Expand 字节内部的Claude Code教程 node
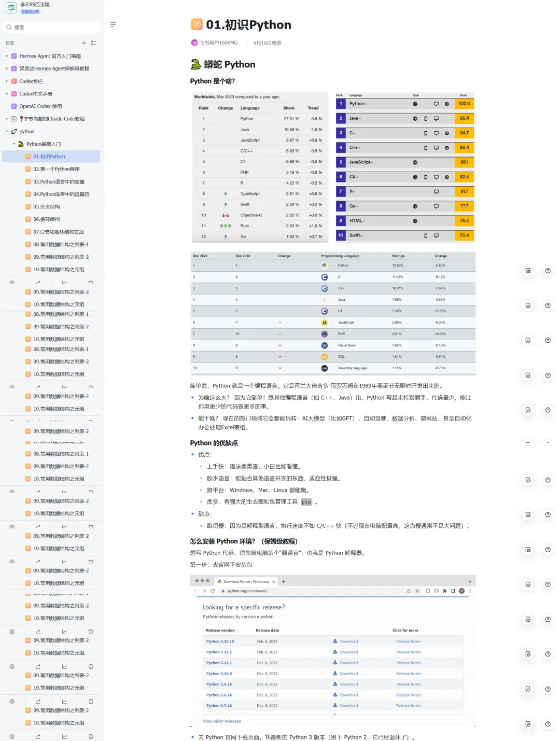Image resolution: width=560 pixels, height=741 pixels. [x=7, y=119]
